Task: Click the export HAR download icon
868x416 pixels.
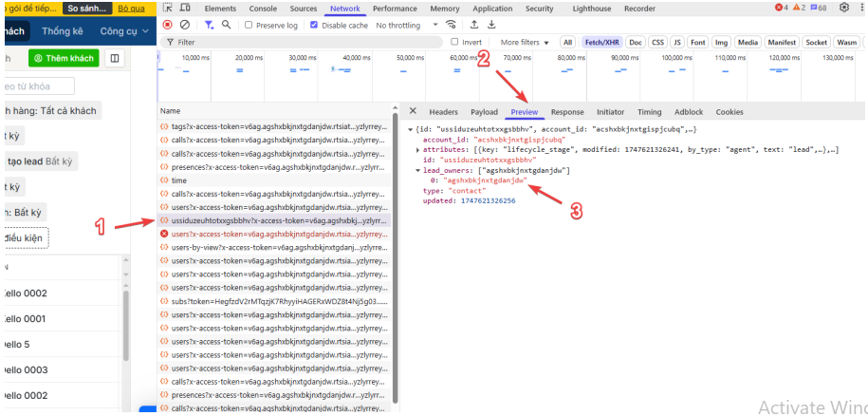Action: coord(491,25)
